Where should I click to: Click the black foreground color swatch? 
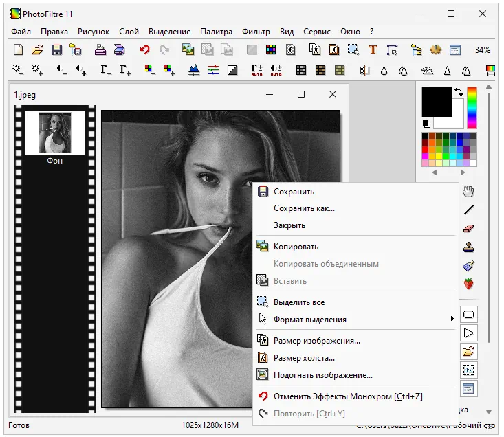(x=437, y=102)
